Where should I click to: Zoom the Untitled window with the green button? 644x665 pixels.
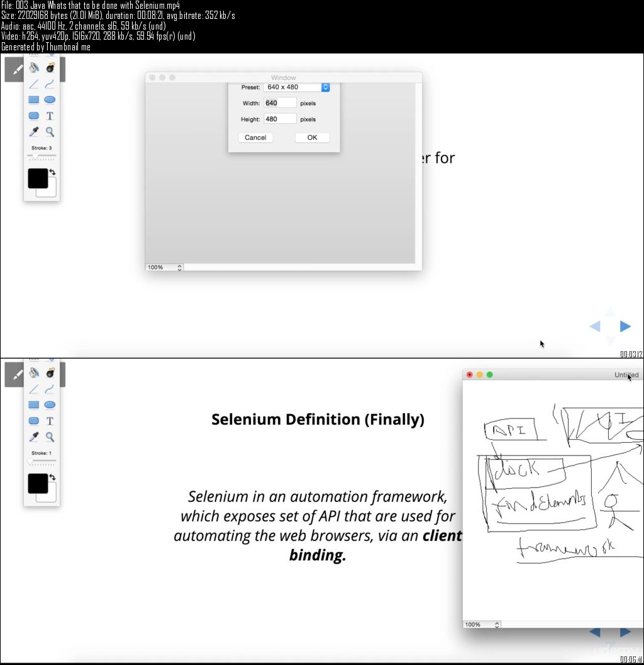pos(490,374)
